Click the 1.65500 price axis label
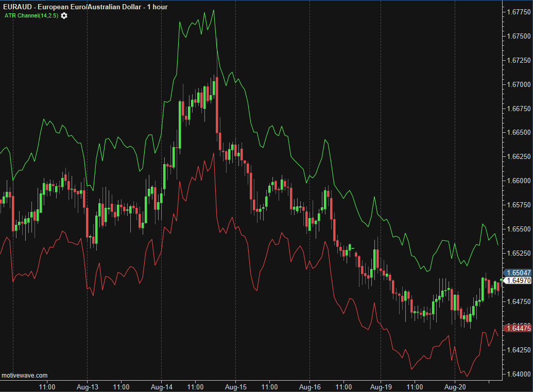The height and width of the screenshot is (392, 533). pyautogui.click(x=519, y=229)
